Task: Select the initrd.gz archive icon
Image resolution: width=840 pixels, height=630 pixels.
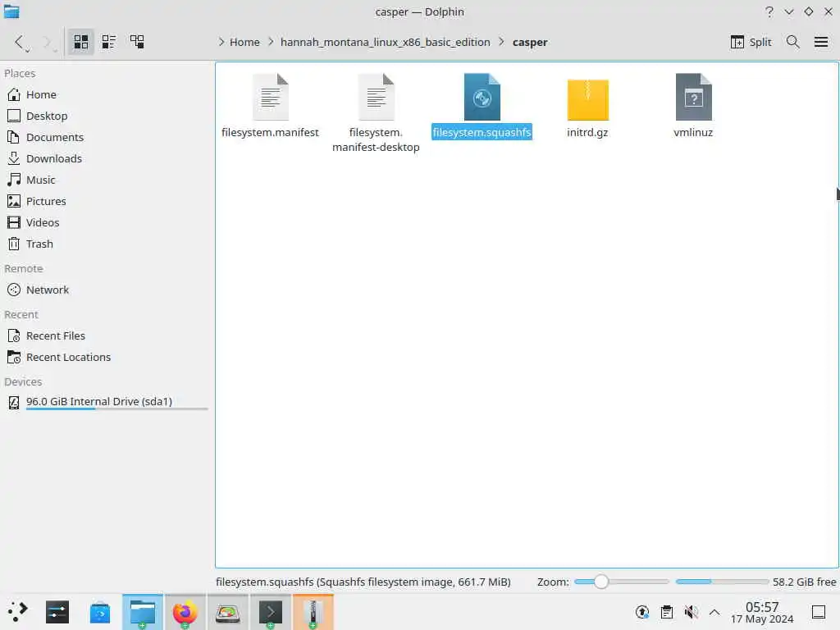Action: click(x=587, y=99)
